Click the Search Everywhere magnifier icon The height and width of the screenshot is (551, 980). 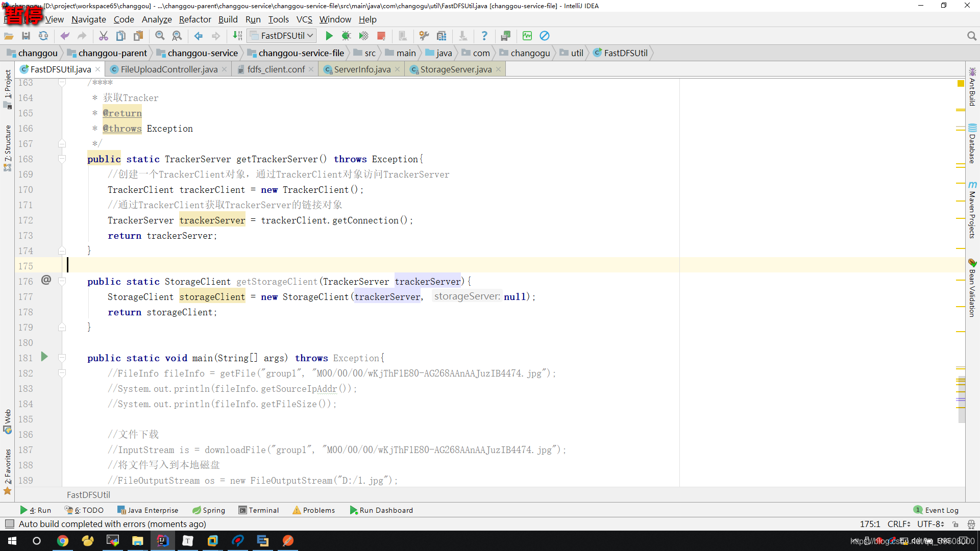pyautogui.click(x=971, y=36)
